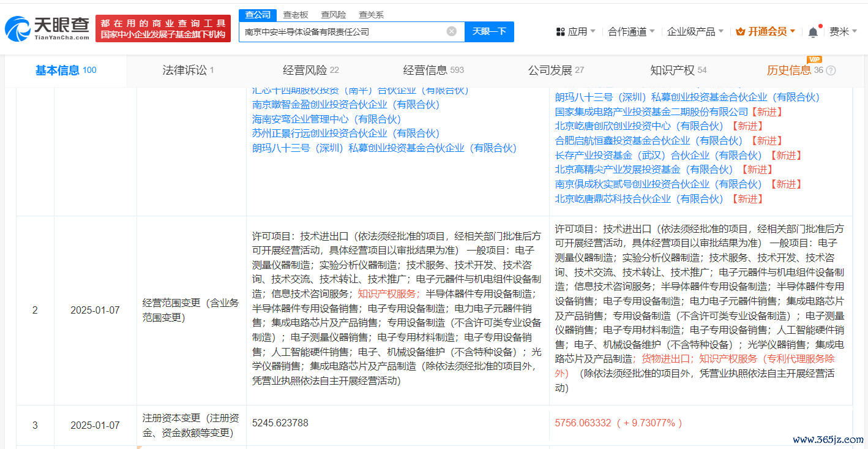
Task: Switch to the 查风险 search tab
Action: coord(333,15)
